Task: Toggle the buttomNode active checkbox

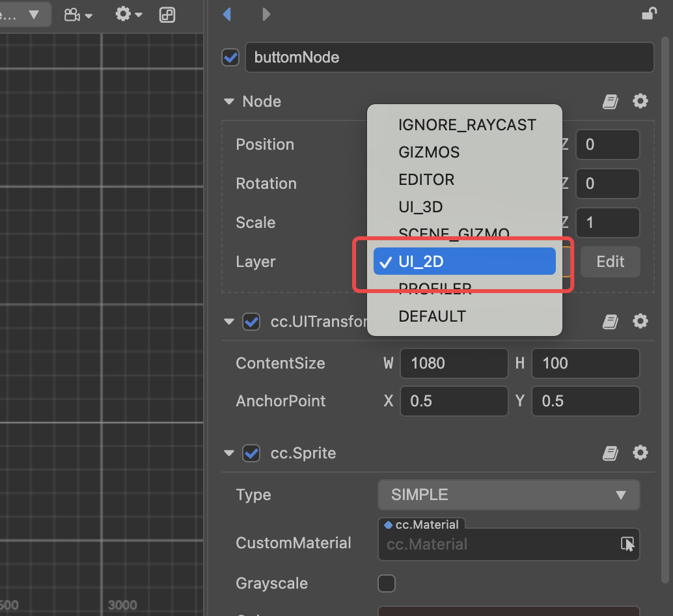Action: pyautogui.click(x=230, y=57)
